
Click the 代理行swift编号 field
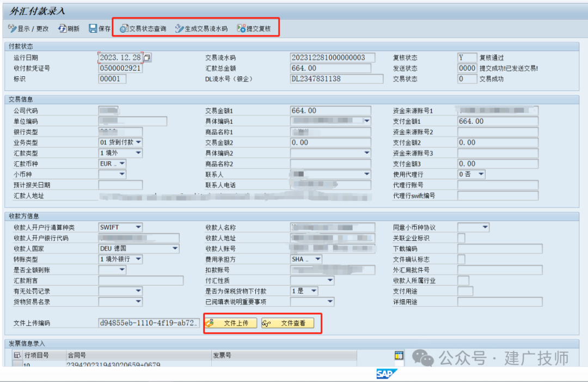(498, 196)
